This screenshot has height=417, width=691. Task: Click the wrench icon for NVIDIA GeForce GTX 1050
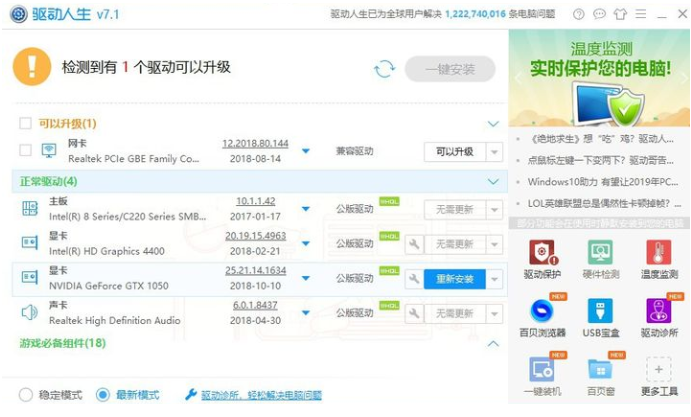[413, 279]
